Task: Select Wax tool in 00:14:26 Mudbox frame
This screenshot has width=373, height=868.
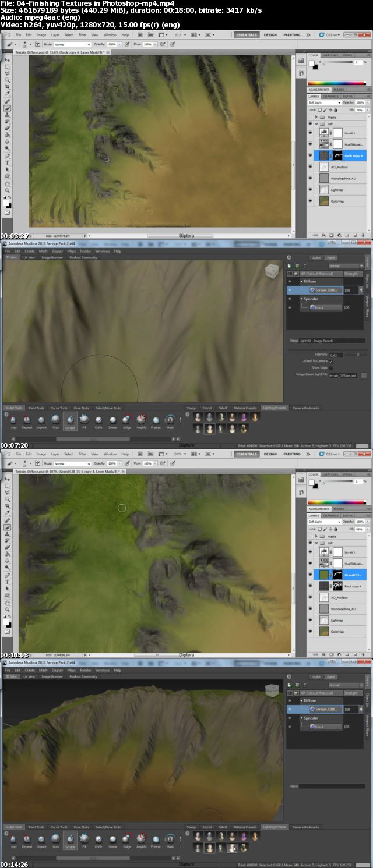Action: click(55, 839)
